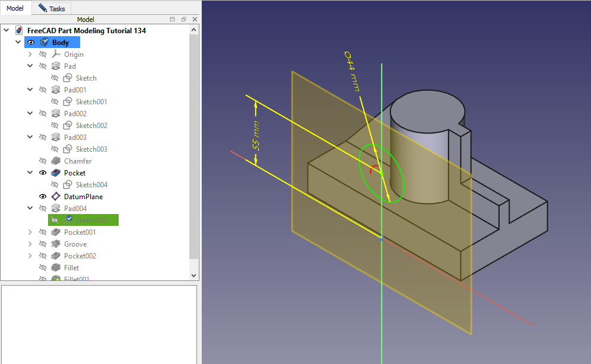Click the model tree vertical scrollbar
591x364 pixels.
pos(194,148)
